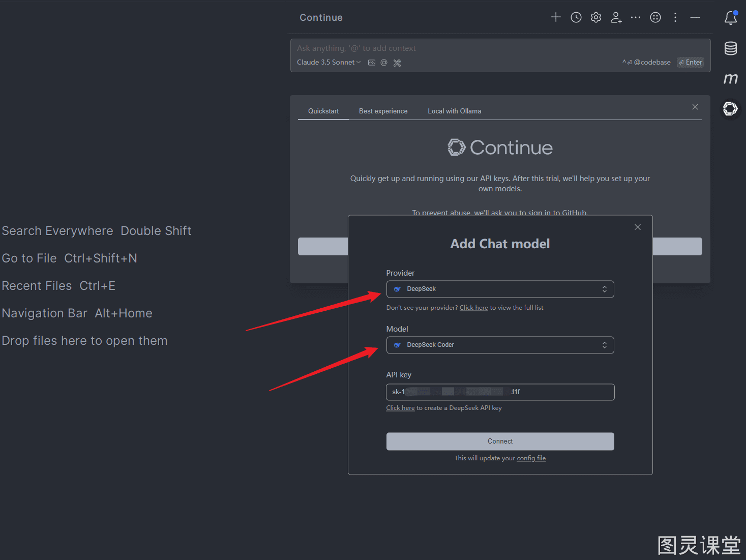This screenshot has height=560, width=746.
Task: Click the Go to File Ctrl+Shift+N hint
Action: (69, 258)
